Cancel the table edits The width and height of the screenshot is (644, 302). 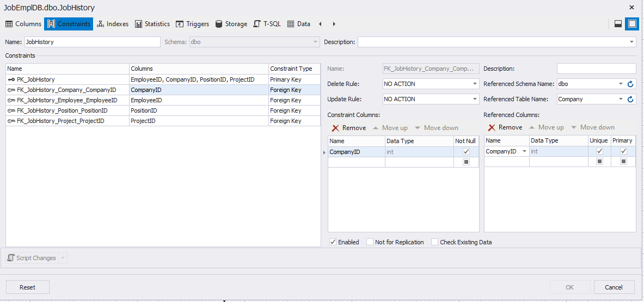point(614,287)
